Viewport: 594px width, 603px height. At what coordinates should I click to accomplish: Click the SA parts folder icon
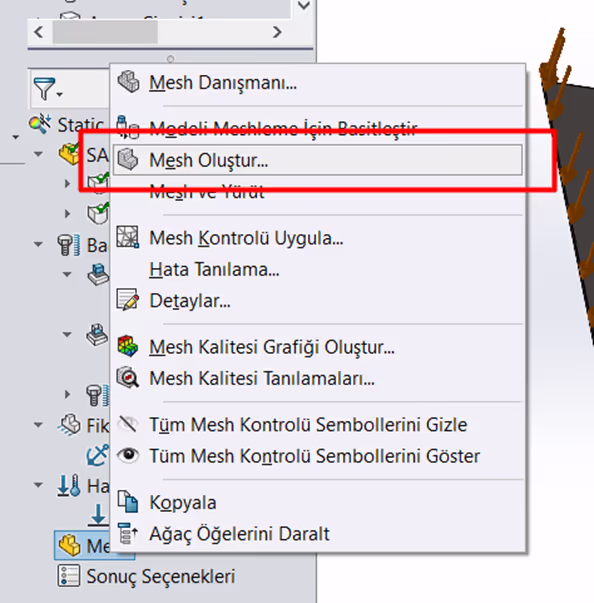pos(69,154)
